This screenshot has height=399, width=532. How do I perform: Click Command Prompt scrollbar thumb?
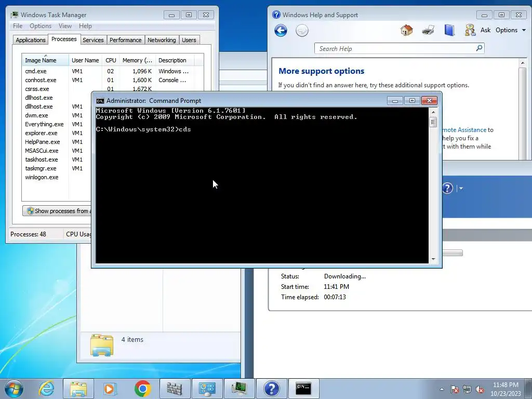[x=433, y=122]
